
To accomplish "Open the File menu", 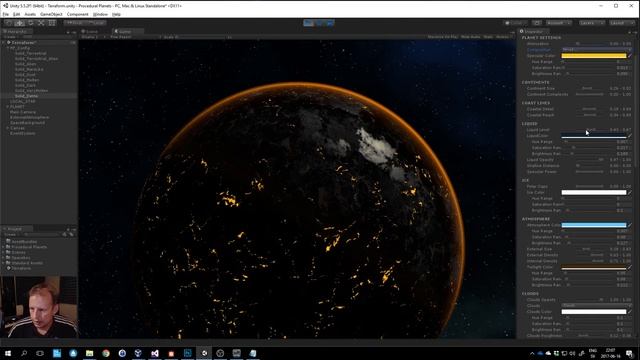I will (x=6, y=14).
